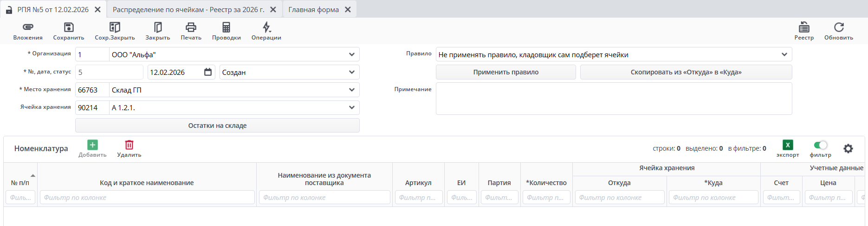Click the Применить правило button
868x226 pixels.
[x=505, y=72]
